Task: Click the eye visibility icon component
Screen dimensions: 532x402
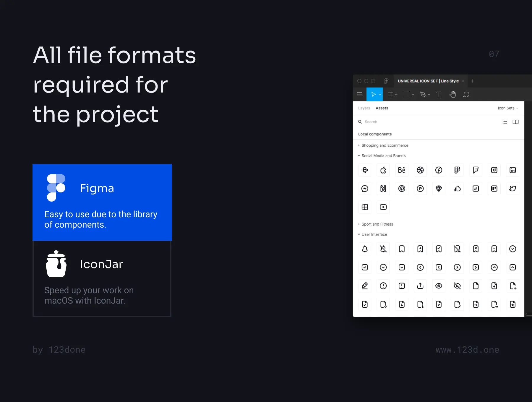Action: (439, 286)
